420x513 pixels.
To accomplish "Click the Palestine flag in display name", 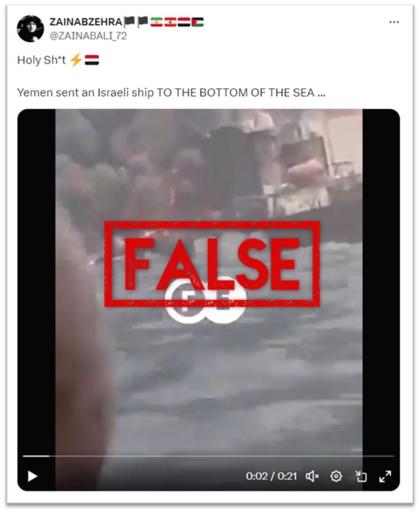I will coord(197,22).
